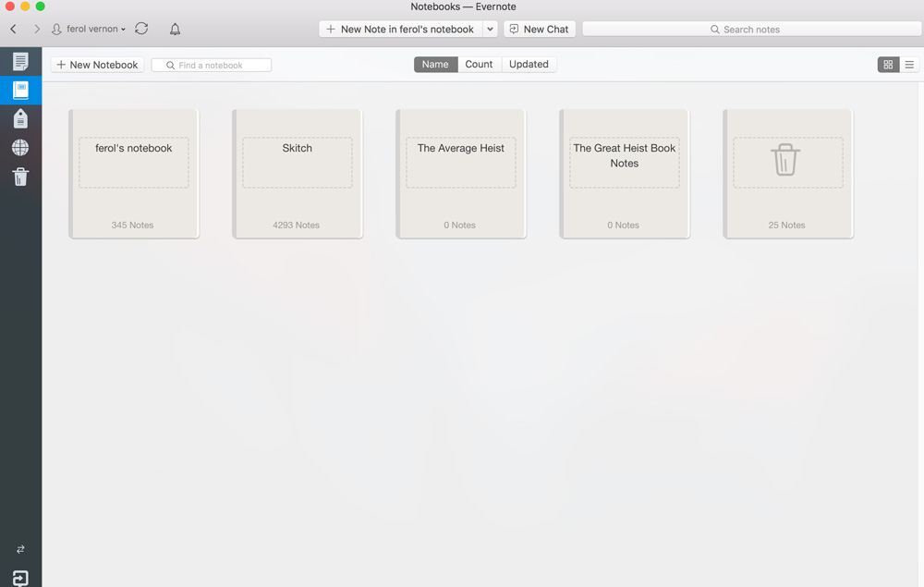Click the yellow minimize window button
Screen dimensions: 924x587
point(25,6)
